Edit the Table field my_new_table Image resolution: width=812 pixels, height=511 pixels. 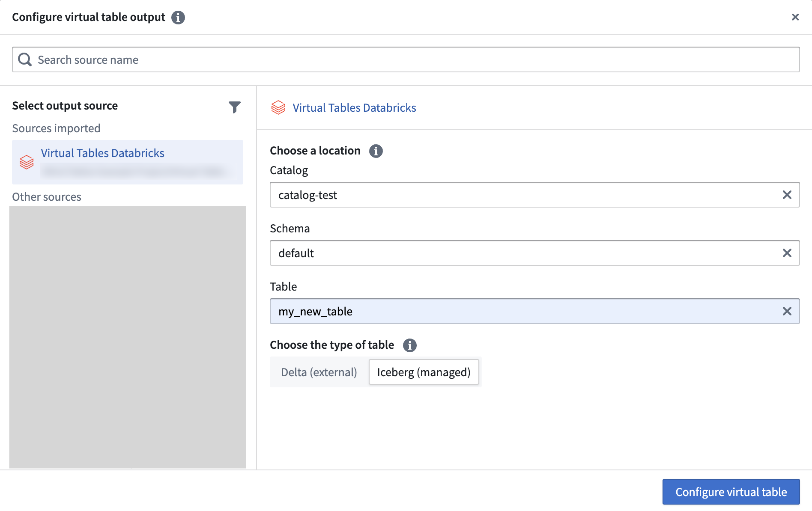click(534, 311)
